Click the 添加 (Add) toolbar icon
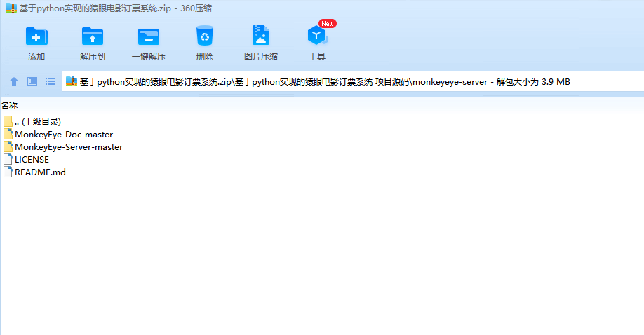644x335 pixels. click(x=36, y=36)
